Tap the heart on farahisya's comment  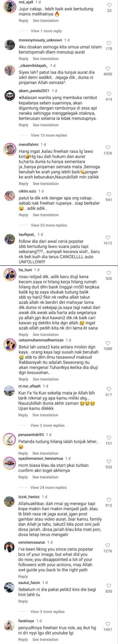108,624
